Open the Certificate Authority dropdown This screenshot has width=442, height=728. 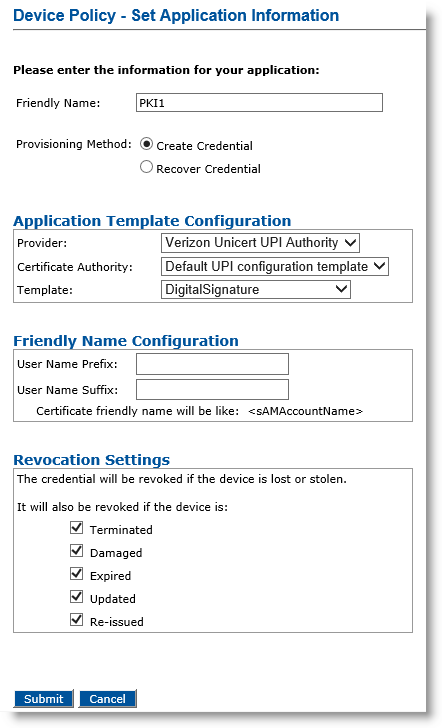[274, 266]
